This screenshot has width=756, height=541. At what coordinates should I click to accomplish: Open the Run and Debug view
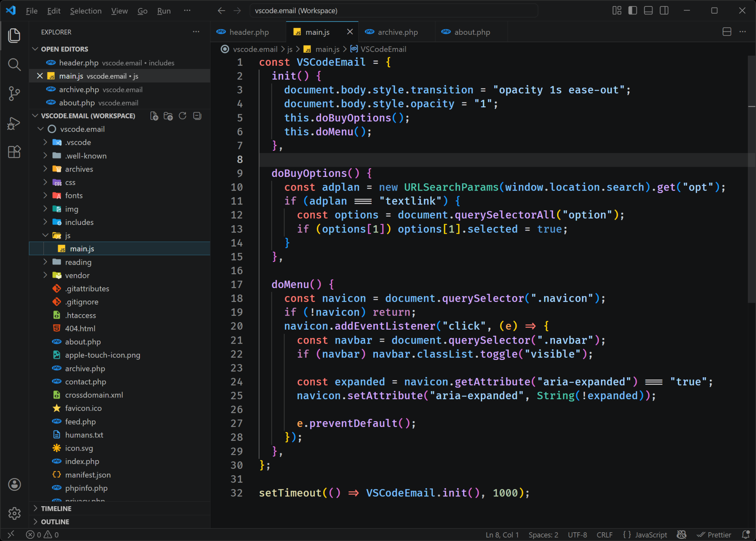click(14, 123)
